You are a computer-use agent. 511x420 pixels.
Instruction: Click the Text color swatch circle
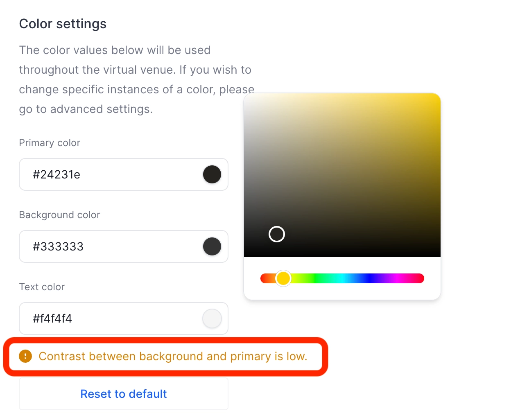point(212,318)
